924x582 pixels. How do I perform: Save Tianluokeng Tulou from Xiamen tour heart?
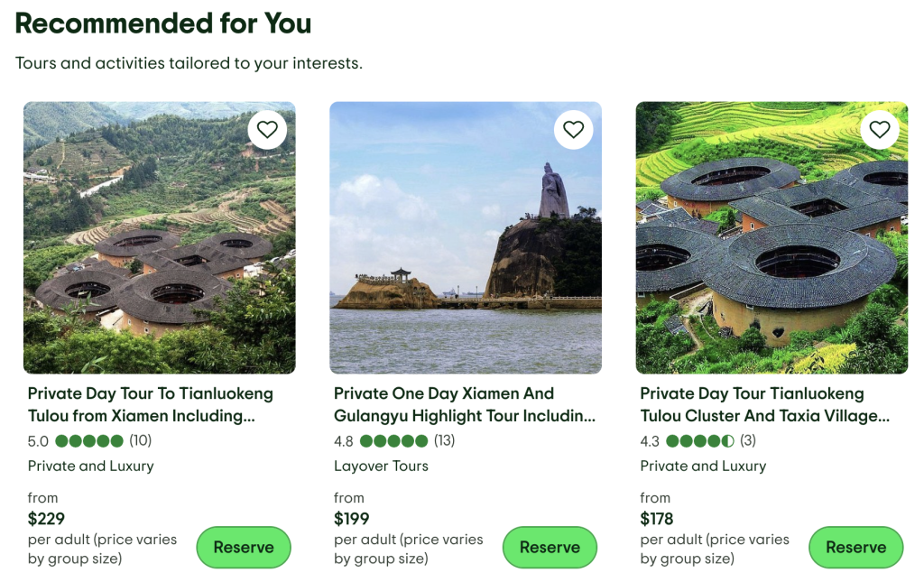267,130
